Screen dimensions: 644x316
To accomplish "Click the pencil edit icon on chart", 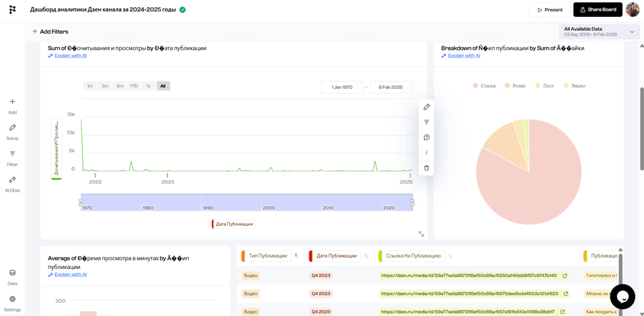I will (x=426, y=107).
